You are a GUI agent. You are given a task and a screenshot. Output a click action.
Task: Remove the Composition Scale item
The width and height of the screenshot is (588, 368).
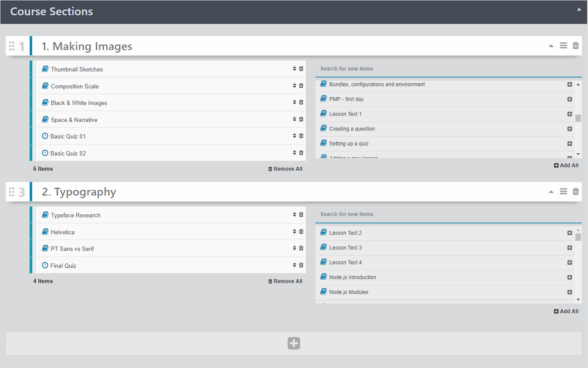pyautogui.click(x=301, y=86)
